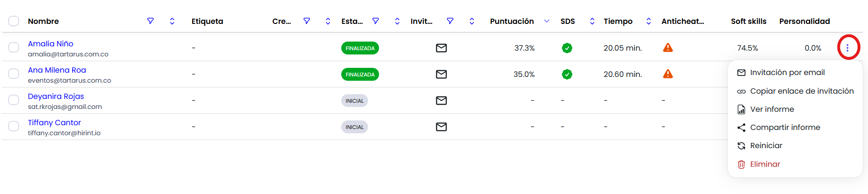
Task: Click the FINALIZADA status badge for Amalia Niño
Action: (360, 48)
